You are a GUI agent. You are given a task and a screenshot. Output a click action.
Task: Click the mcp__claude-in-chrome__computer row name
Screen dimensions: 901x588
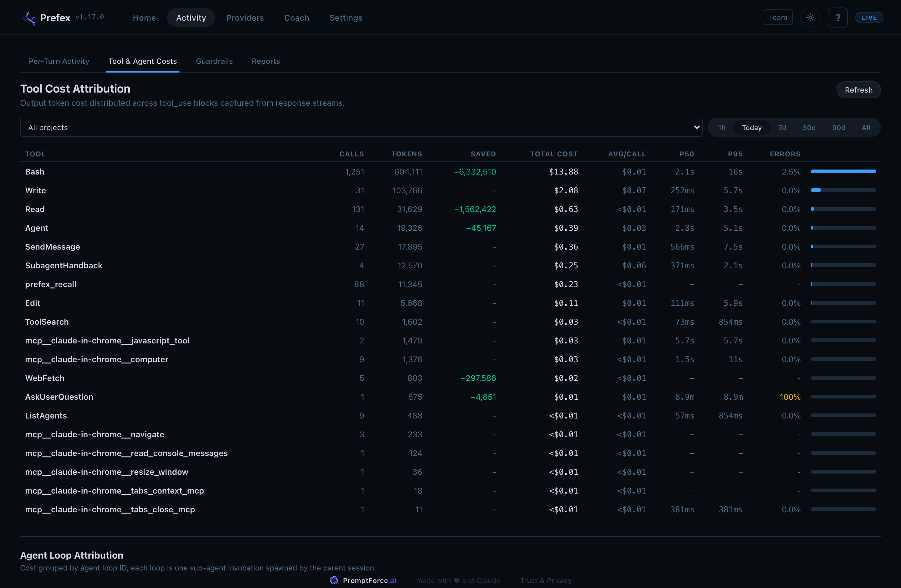[x=97, y=359]
